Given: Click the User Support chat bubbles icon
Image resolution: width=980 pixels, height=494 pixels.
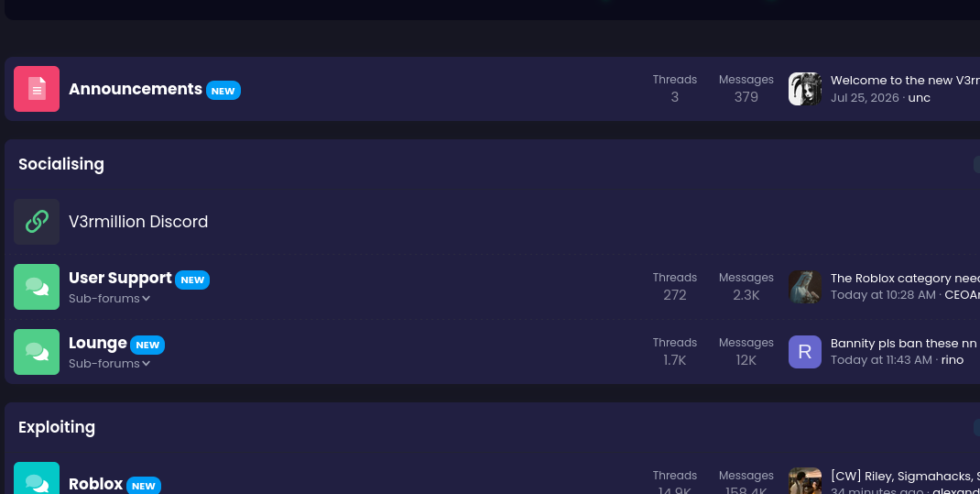Looking at the screenshot, I should (37, 287).
